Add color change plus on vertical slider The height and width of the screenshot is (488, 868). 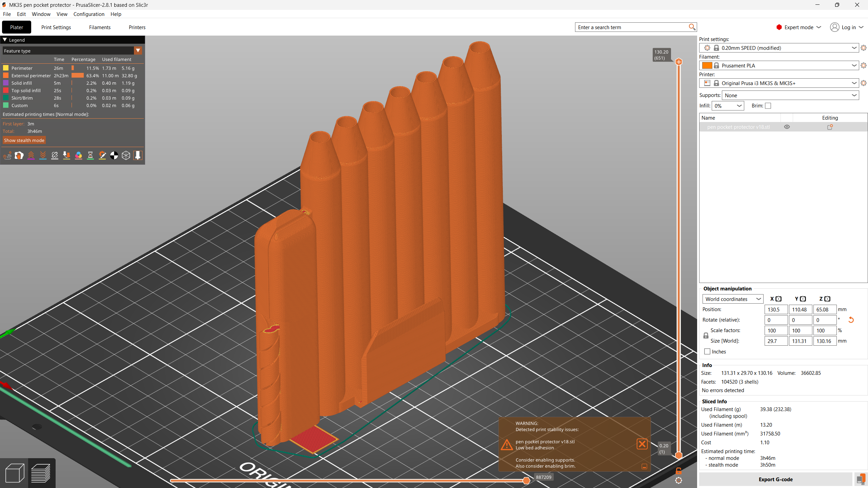click(x=679, y=62)
